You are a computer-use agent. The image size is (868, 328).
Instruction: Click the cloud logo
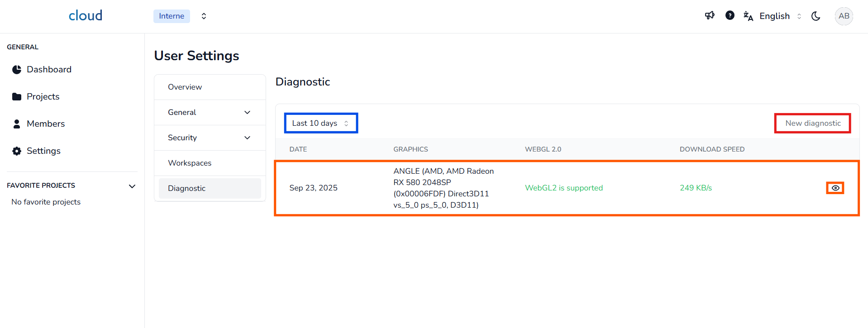86,16
